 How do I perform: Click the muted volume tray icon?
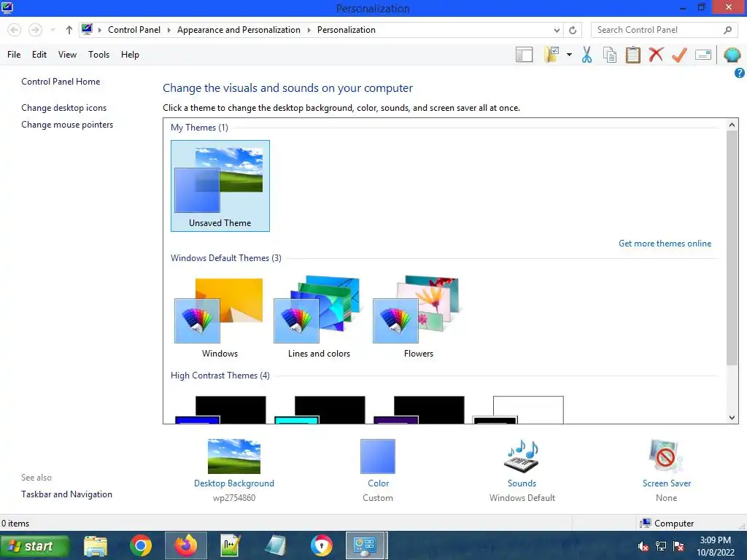point(643,546)
